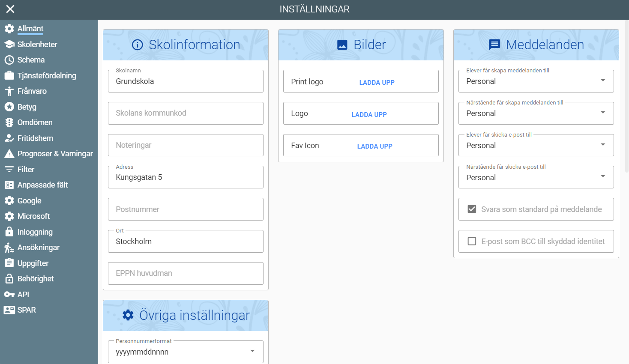This screenshot has width=629, height=364.
Task: Go to Anpassade fält in sidebar
Action: 42,185
